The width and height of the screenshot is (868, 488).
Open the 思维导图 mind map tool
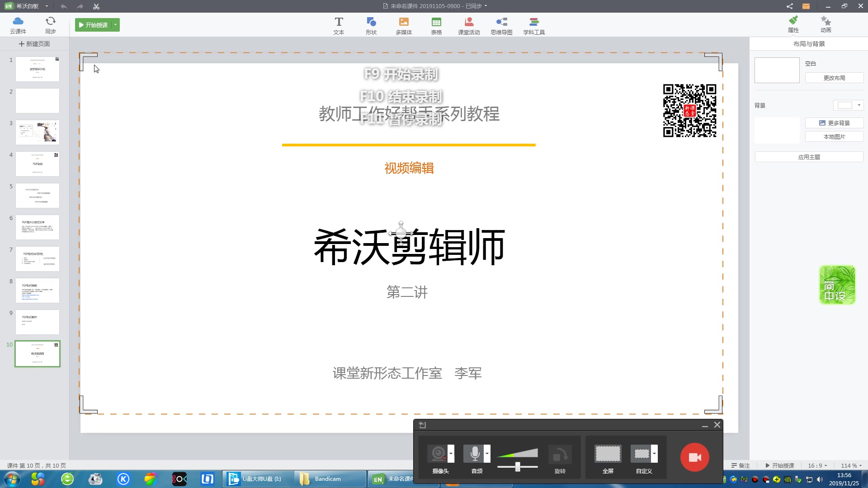pyautogui.click(x=501, y=26)
